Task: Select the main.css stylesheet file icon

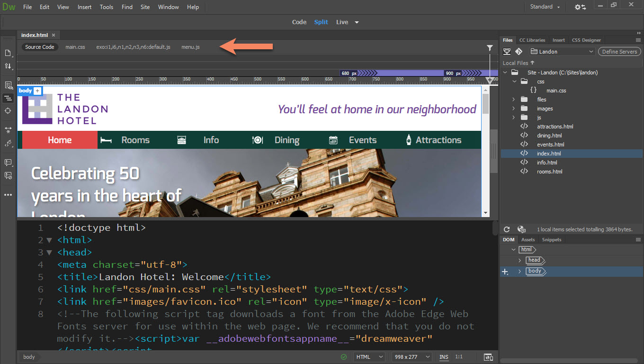Action: (x=534, y=91)
